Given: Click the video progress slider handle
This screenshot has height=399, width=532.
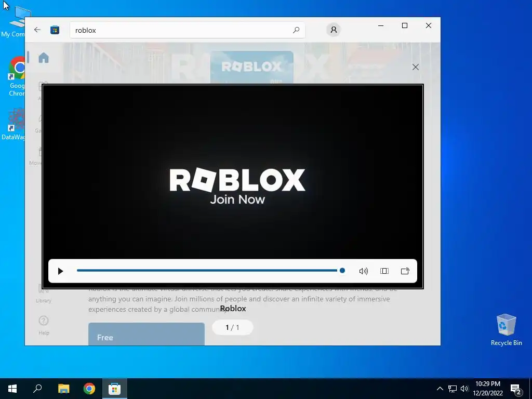Looking at the screenshot, I should 342,270.
